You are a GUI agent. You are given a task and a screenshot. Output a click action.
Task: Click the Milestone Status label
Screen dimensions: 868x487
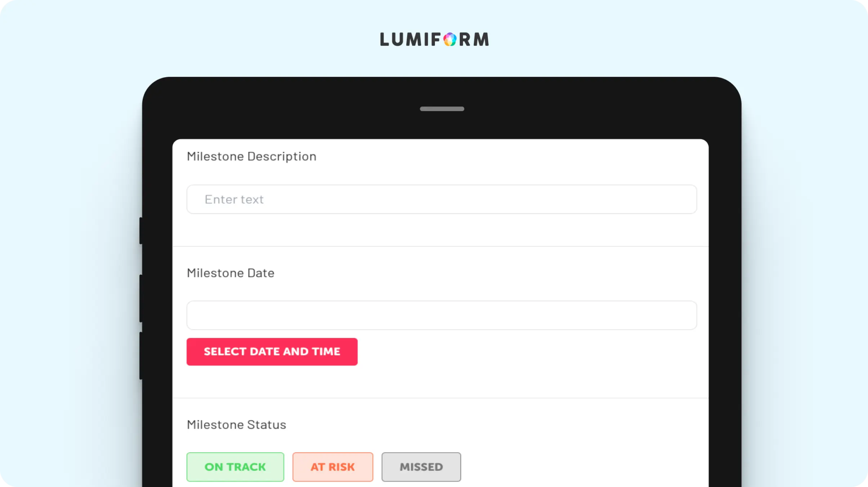[236, 425]
